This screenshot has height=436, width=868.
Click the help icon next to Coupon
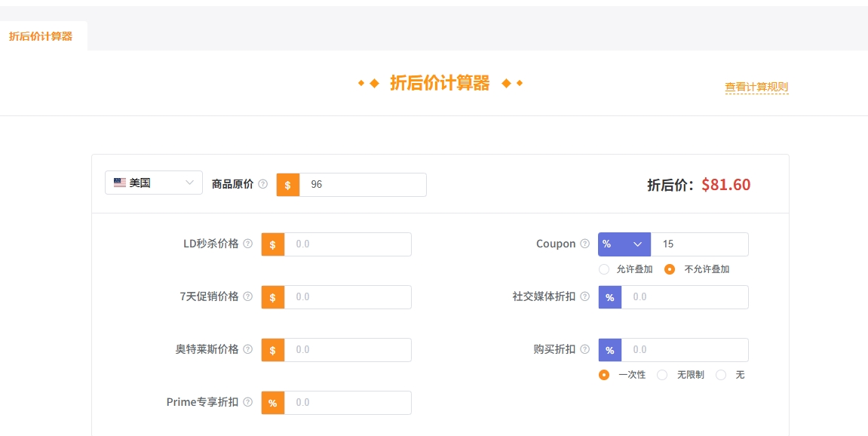tap(584, 244)
